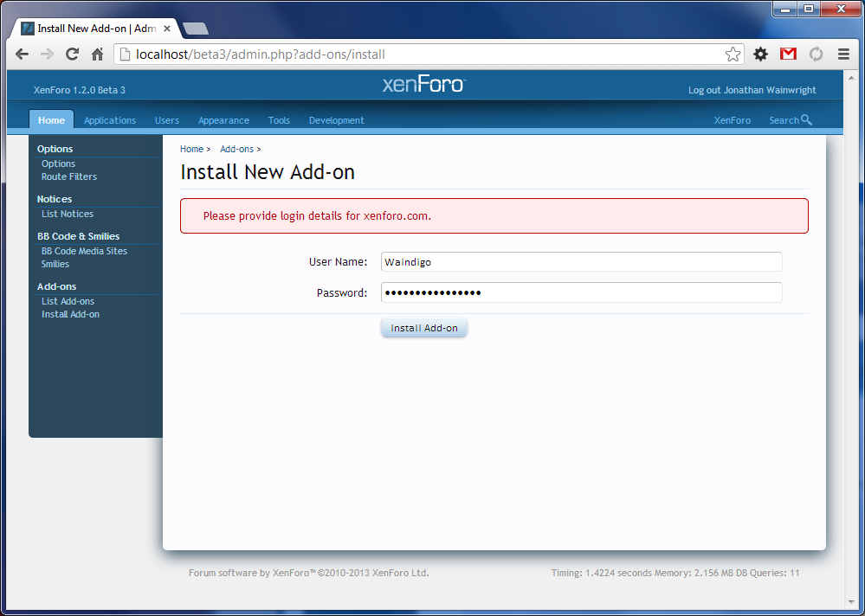Click the Add-ons breadcrumb link
The width and height of the screenshot is (865, 616).
click(236, 149)
